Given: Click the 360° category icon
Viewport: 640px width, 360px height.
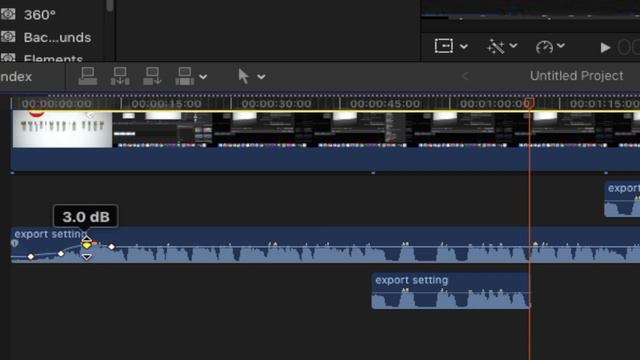Looking at the screenshot, I should [x=8, y=14].
